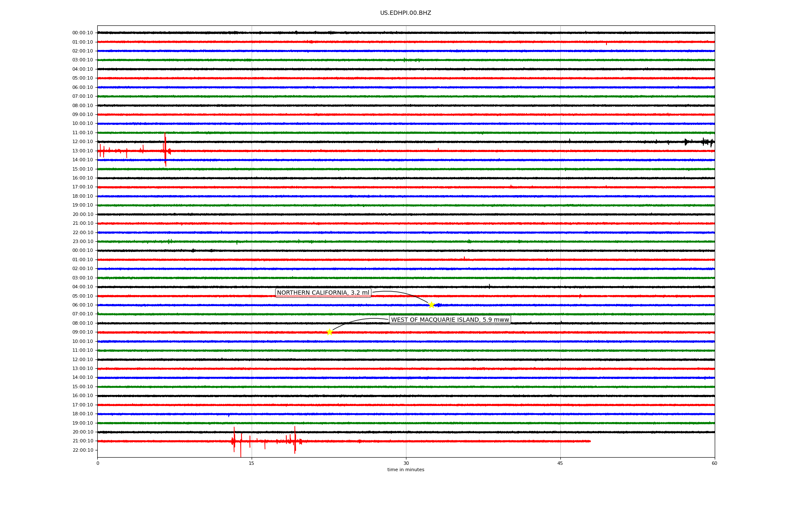This screenshot has width=812, height=508.
Task: Click the 22:00:10 label of the empty last row
Action: tap(82, 450)
